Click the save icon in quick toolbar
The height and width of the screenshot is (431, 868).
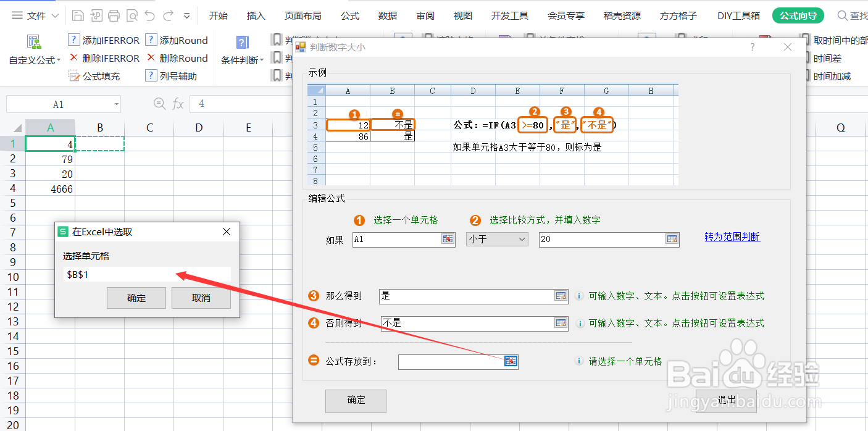click(78, 15)
